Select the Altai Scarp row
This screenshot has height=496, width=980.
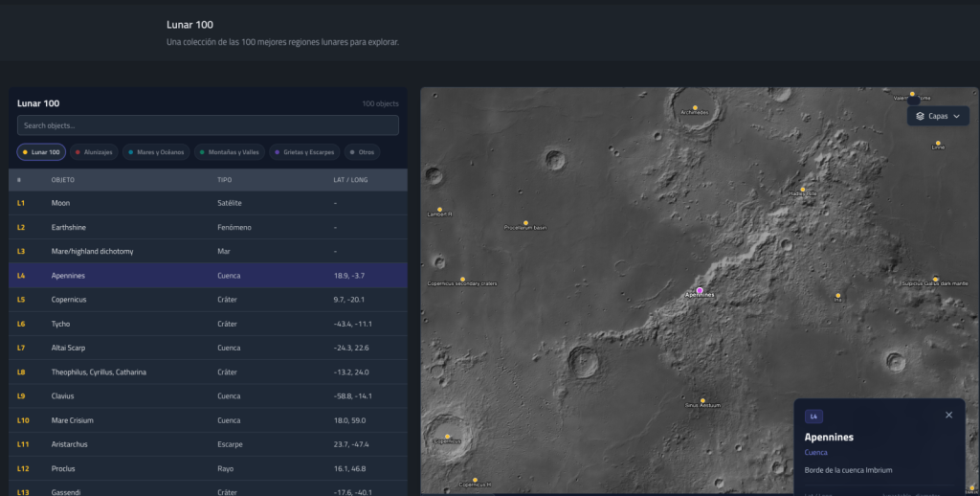click(208, 348)
